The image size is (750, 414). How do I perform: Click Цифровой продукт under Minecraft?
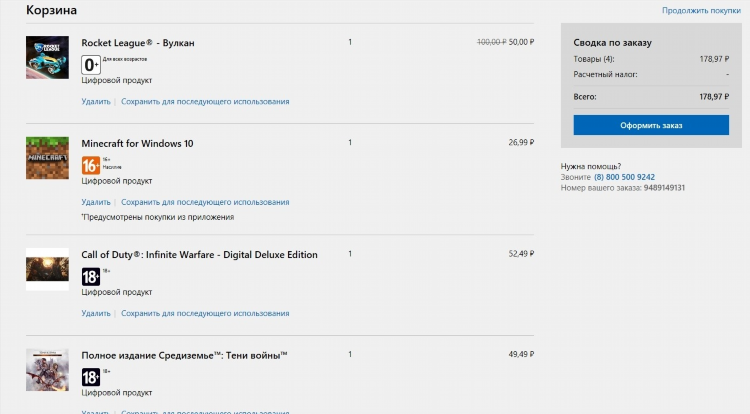tap(117, 181)
